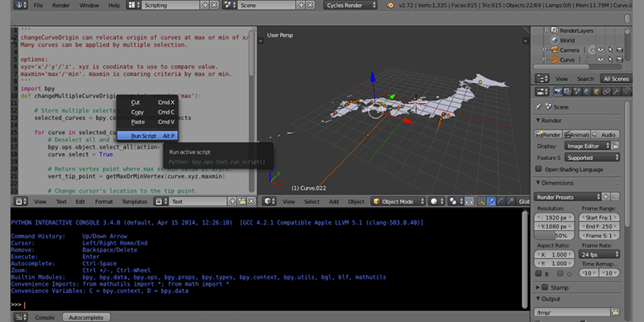Toggle the 3D manipulator axis icon
The image size is (644, 322).
click(x=481, y=202)
